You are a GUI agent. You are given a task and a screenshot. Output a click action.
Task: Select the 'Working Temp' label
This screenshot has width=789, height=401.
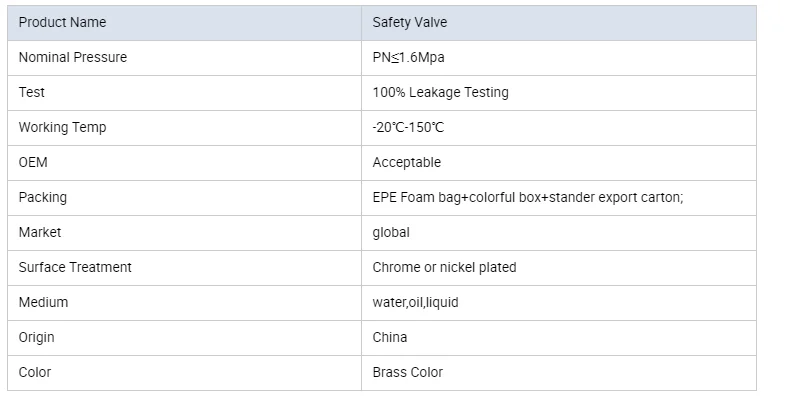click(x=62, y=127)
